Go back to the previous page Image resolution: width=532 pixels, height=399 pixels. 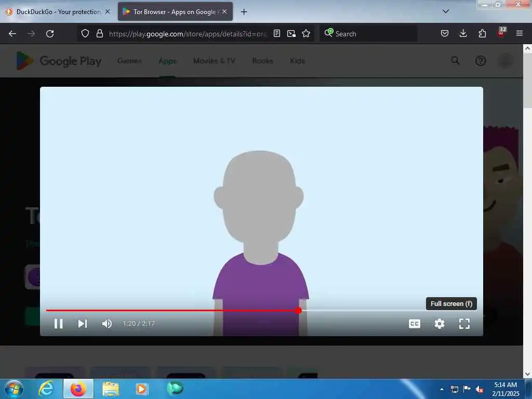12,34
